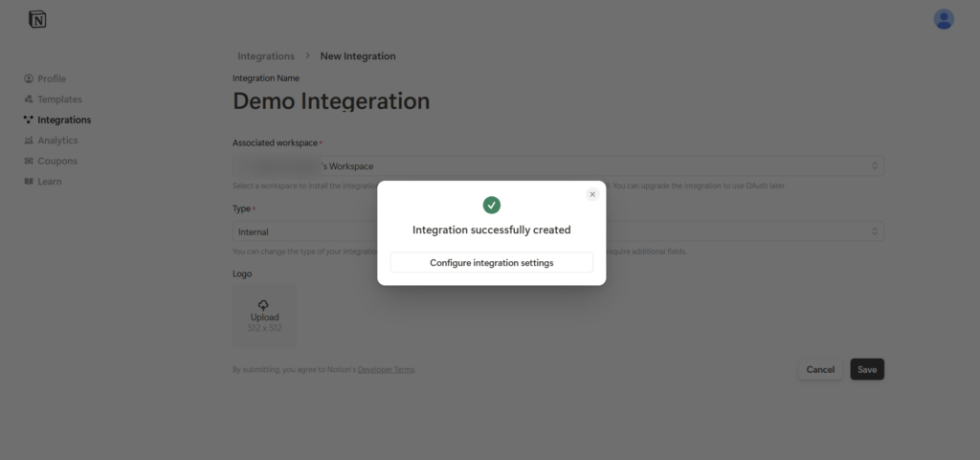Click the Coupons ticket icon in sidebar
Viewport: 980px width, 460px height.
tap(28, 161)
